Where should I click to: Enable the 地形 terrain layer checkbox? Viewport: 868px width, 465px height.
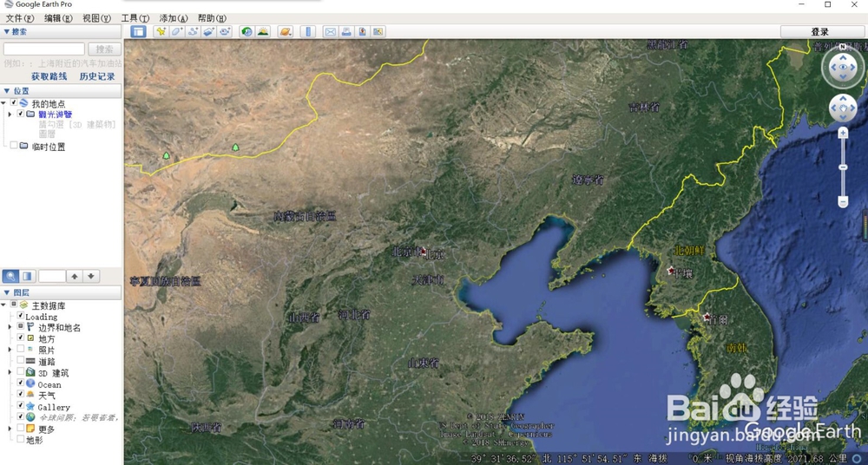(21, 439)
